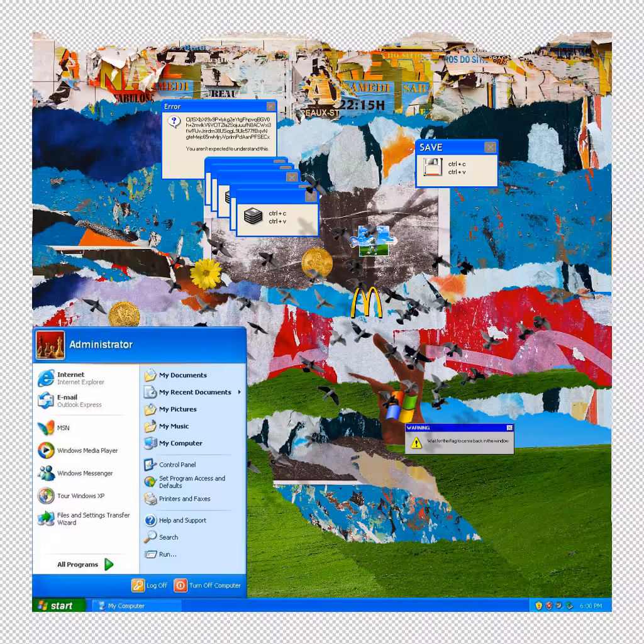Viewport: 644px width, 644px height.
Task: Click database stack icon in front ctrl+c window
Action: coord(253,216)
